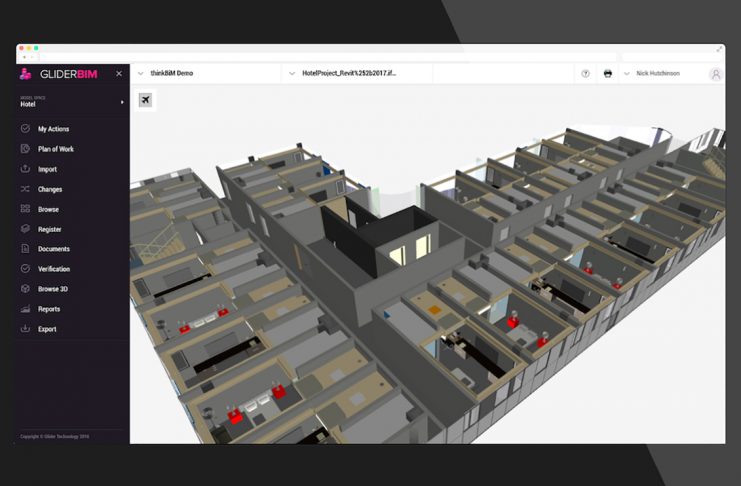The image size is (741, 486).
Task: Expand the thinkBiM Demo project dropdown
Action: pos(139,74)
